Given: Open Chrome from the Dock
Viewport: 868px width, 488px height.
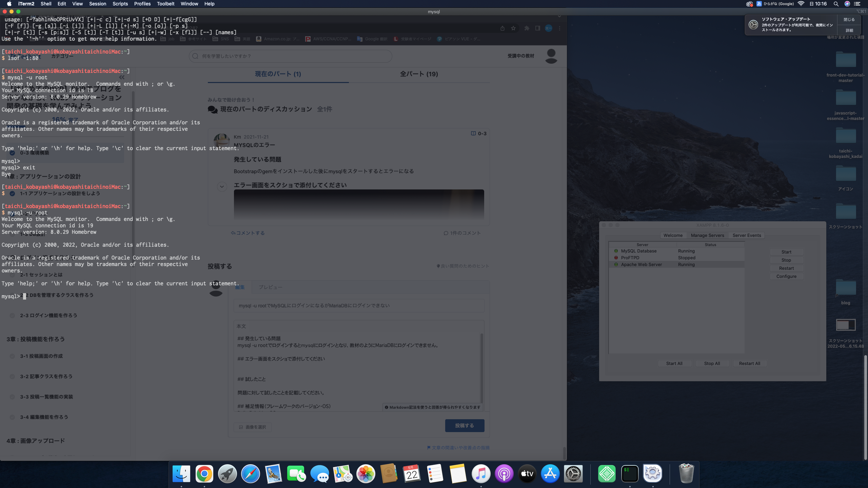Looking at the screenshot, I should click(x=204, y=473).
